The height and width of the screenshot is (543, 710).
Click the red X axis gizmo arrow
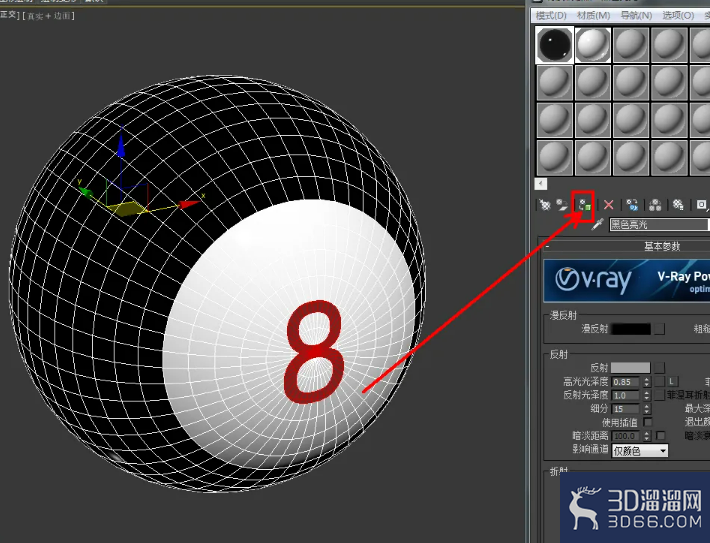190,204
